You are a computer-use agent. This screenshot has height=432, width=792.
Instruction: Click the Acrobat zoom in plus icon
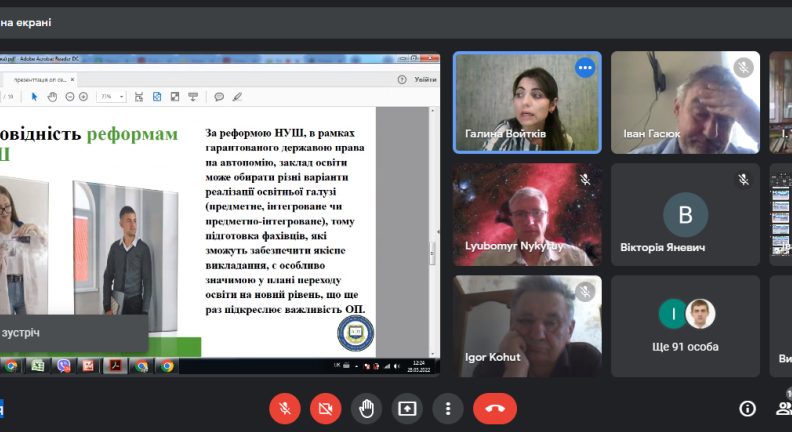[84, 97]
